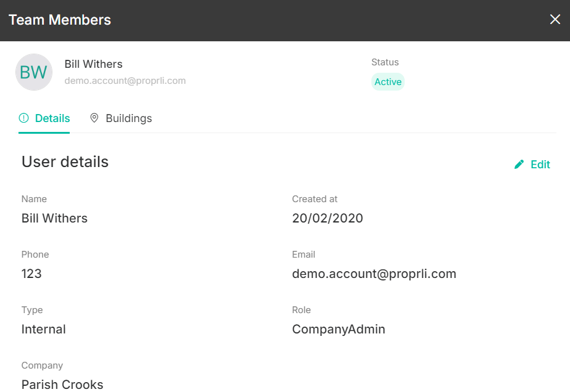The image size is (570, 392).
Task: Click the header email demo.account@proprli.com
Action: [125, 81]
